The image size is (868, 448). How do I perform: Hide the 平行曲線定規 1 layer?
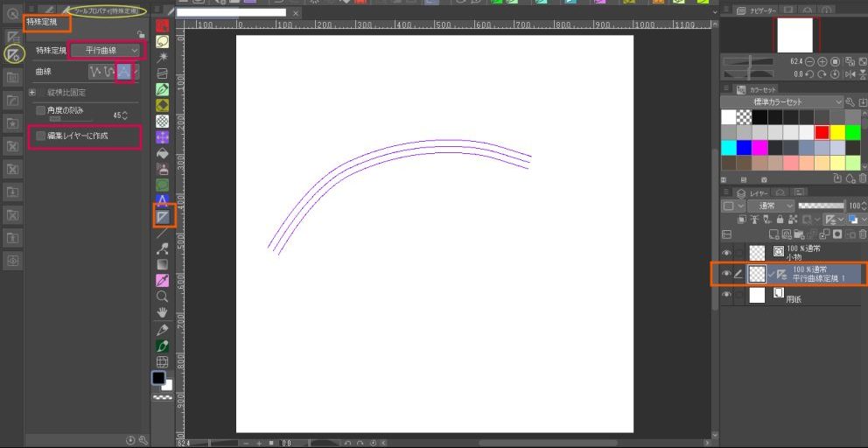[x=726, y=274]
